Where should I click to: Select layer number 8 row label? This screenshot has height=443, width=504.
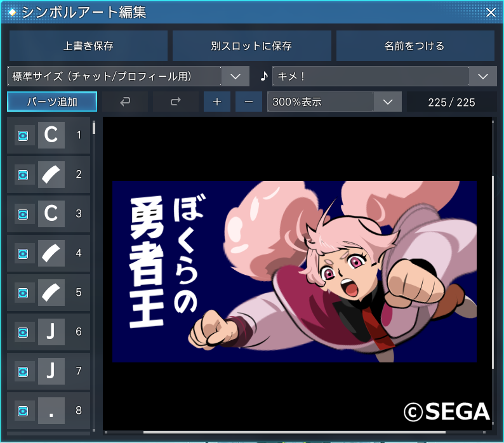pos(79,411)
